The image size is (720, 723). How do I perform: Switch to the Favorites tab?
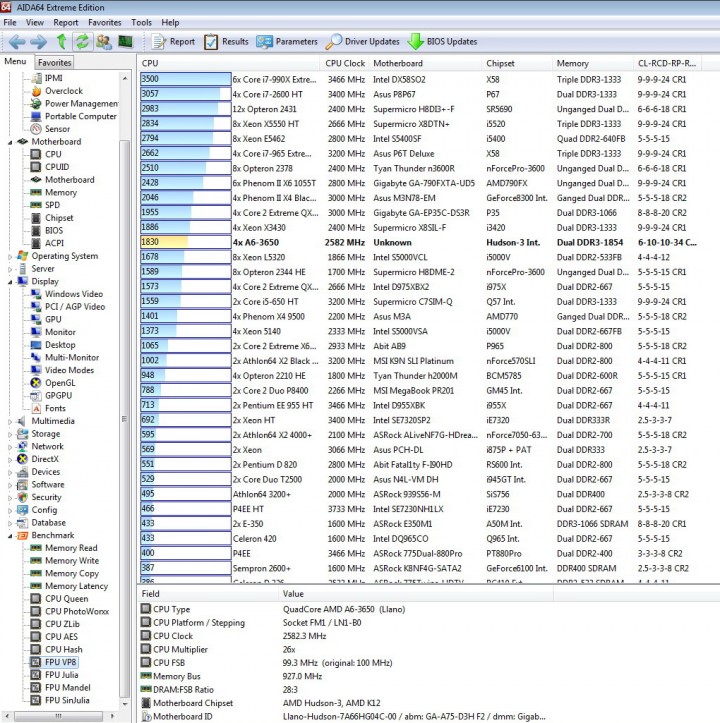54,62
